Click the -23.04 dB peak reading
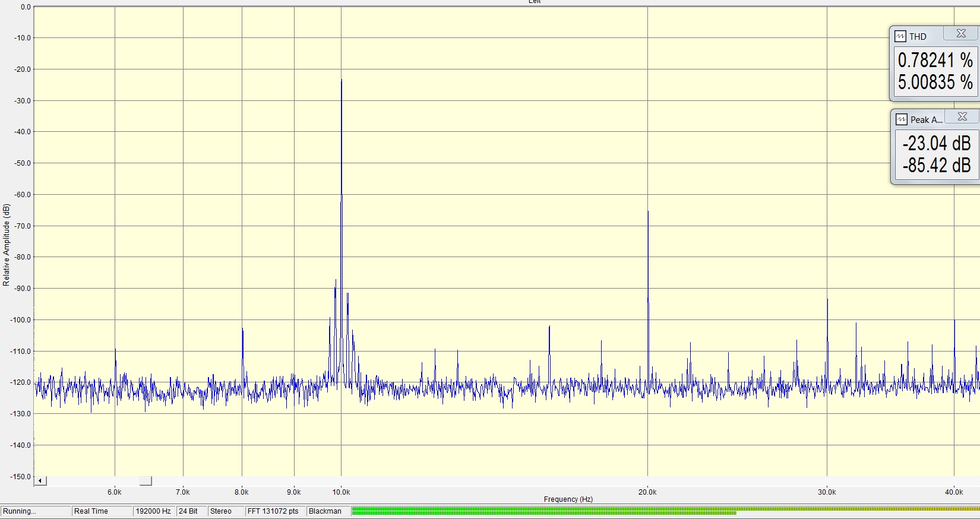Image resolution: width=980 pixels, height=519 pixels. click(936, 143)
